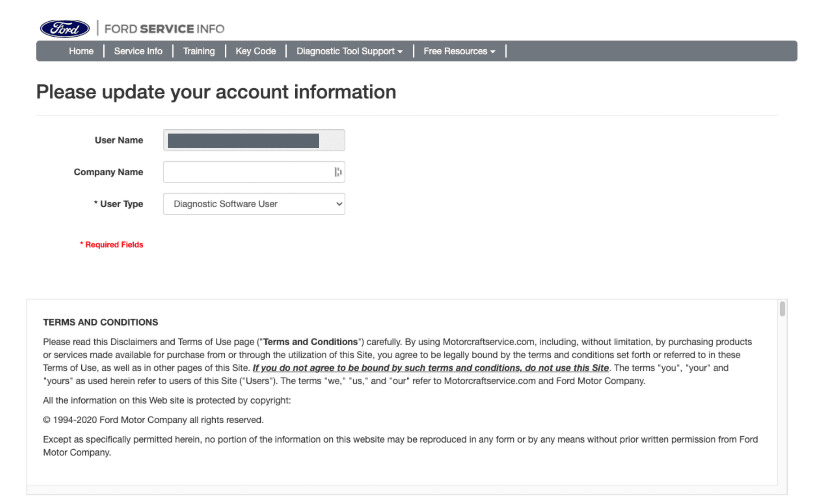The image size is (830, 504).
Task: Click the Required Fields red notice
Action: [112, 244]
